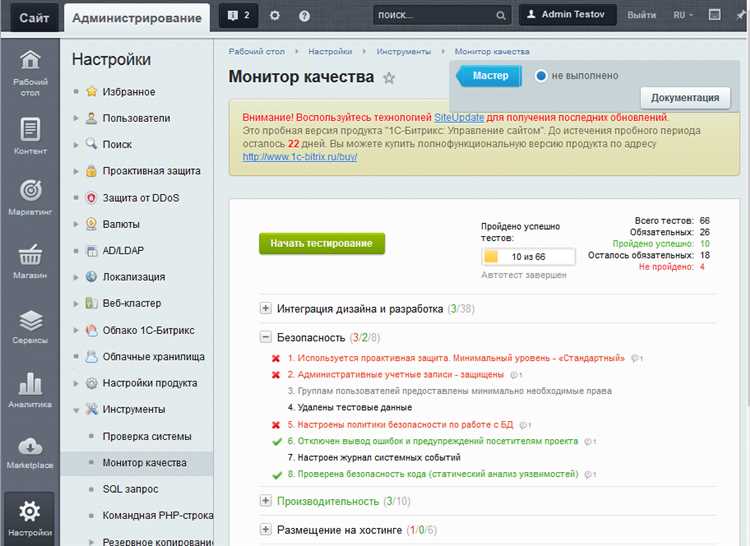The height and width of the screenshot is (546, 750).
Task: Open SQL запрос menu item
Action: (x=130, y=489)
